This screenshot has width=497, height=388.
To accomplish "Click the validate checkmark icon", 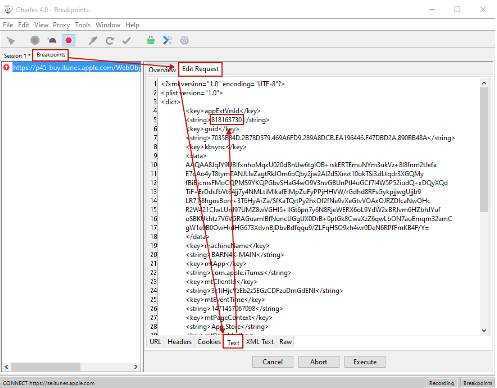I will click(x=127, y=41).
